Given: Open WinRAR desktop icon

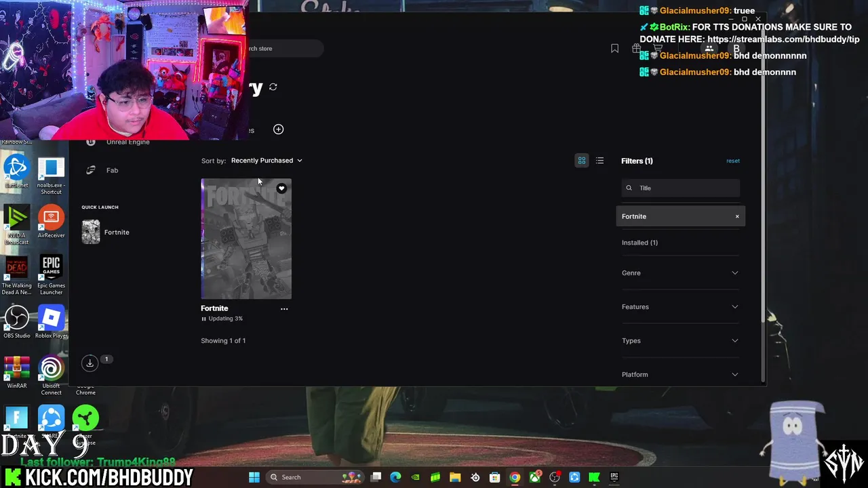Looking at the screenshot, I should click(x=17, y=373).
